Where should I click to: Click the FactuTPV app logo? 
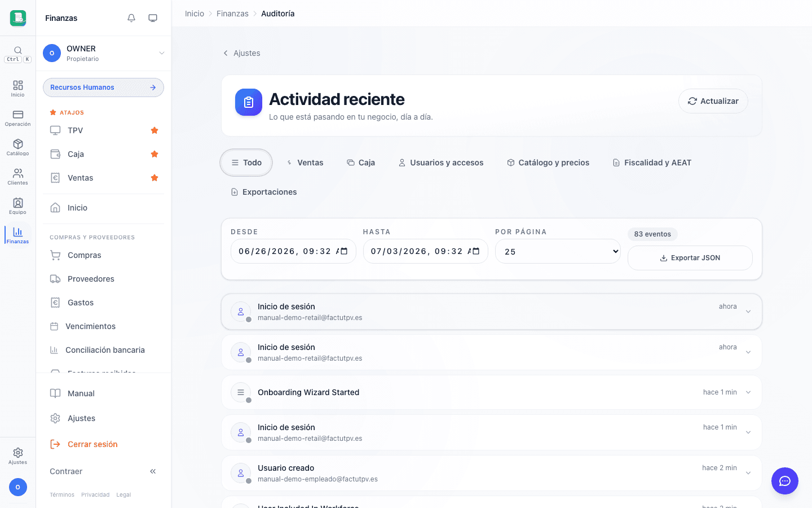pyautogui.click(x=18, y=18)
